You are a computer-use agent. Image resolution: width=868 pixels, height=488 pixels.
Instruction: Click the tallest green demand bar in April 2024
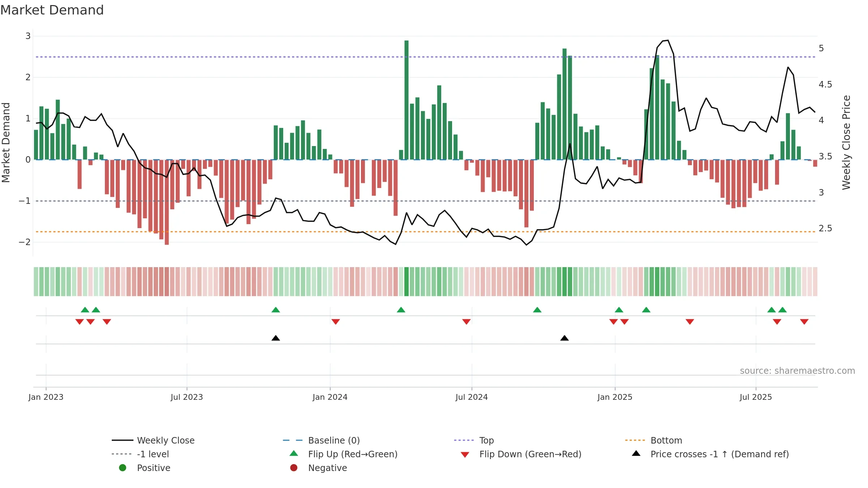point(407,100)
